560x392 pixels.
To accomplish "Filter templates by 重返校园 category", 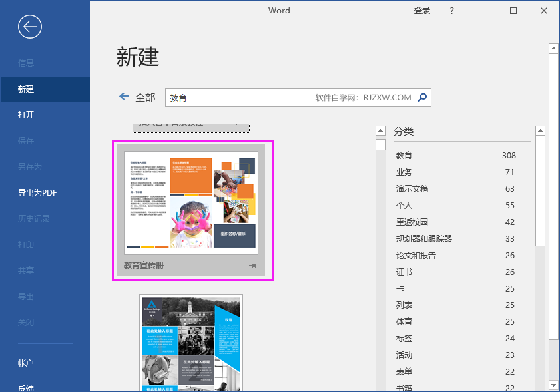I will click(413, 221).
